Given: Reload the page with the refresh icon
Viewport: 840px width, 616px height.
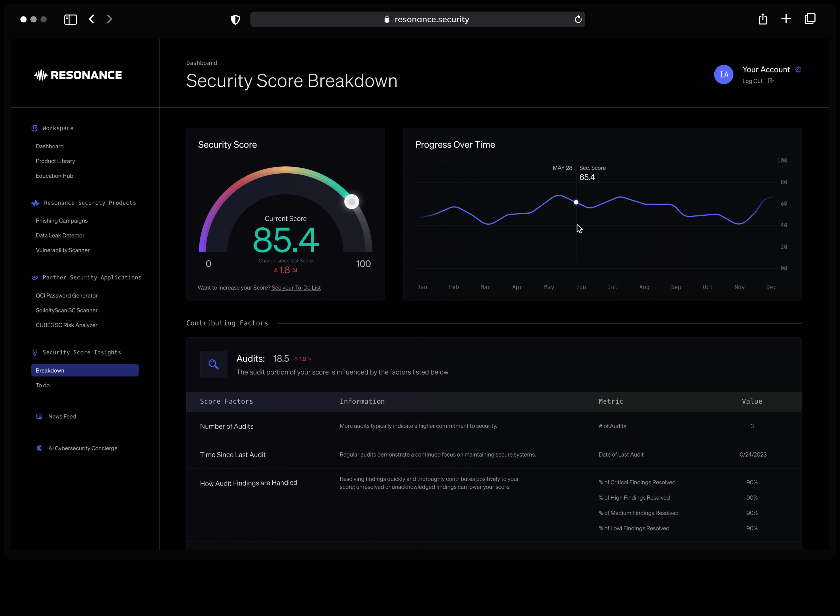Looking at the screenshot, I should click(x=578, y=19).
